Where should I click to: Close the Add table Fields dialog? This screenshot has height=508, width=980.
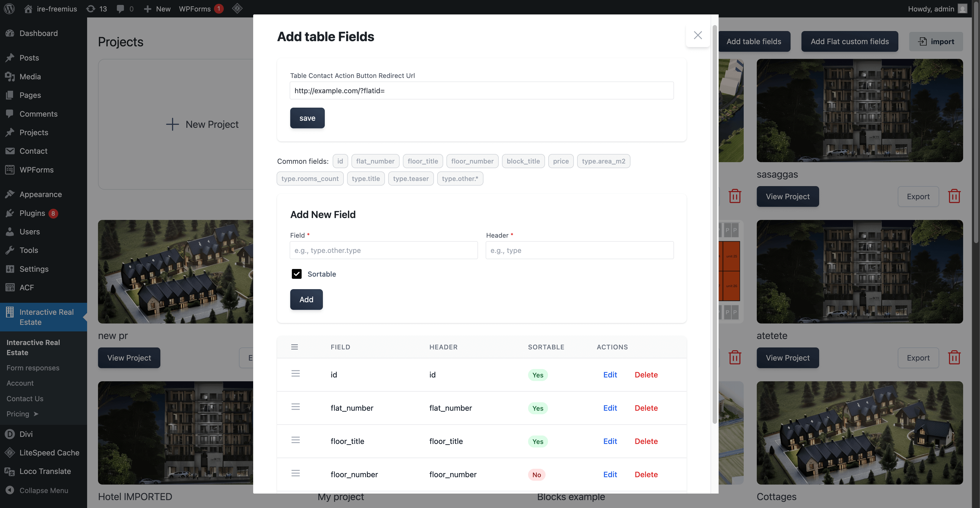pyautogui.click(x=698, y=35)
